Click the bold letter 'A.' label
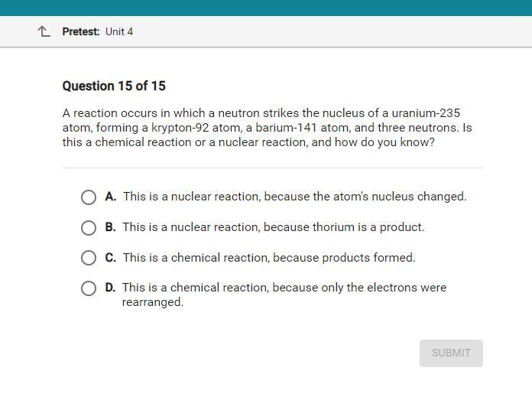Image resolution: width=532 pixels, height=407 pixels. [x=111, y=197]
